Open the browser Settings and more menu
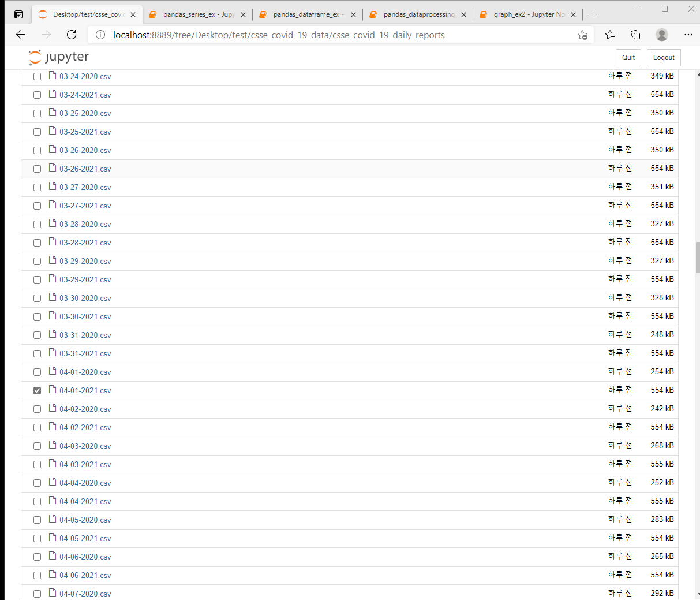The image size is (700, 600). coord(688,35)
